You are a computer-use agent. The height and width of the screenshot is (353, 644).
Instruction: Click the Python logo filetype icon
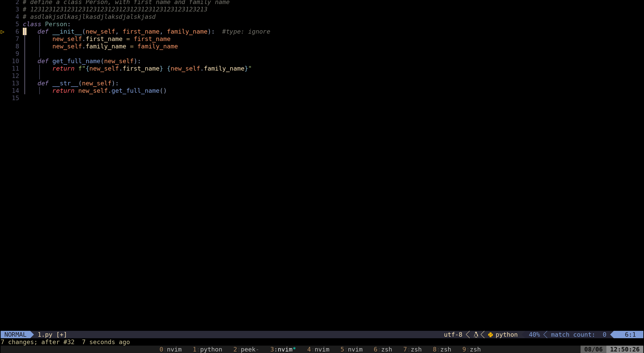490,335
